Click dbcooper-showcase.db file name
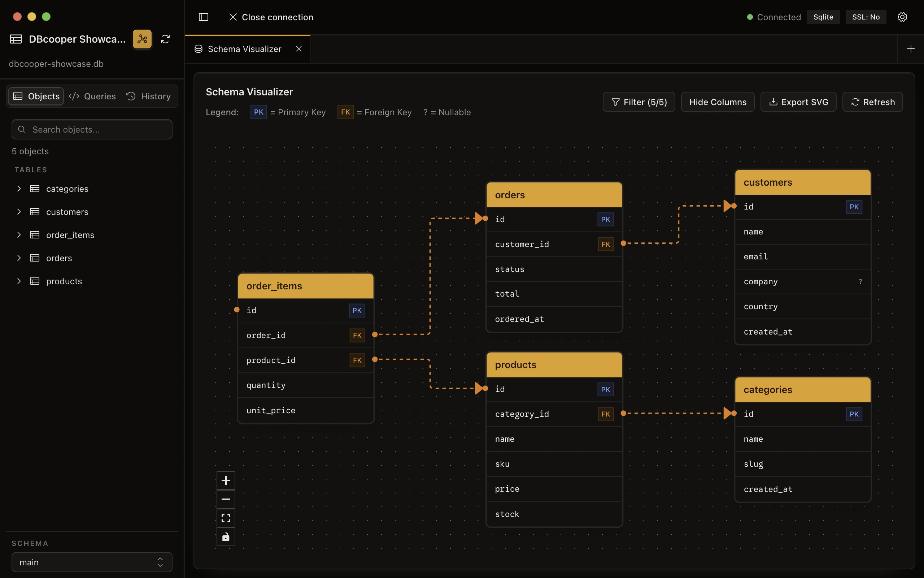Viewport: 924px width, 578px height. 56,64
